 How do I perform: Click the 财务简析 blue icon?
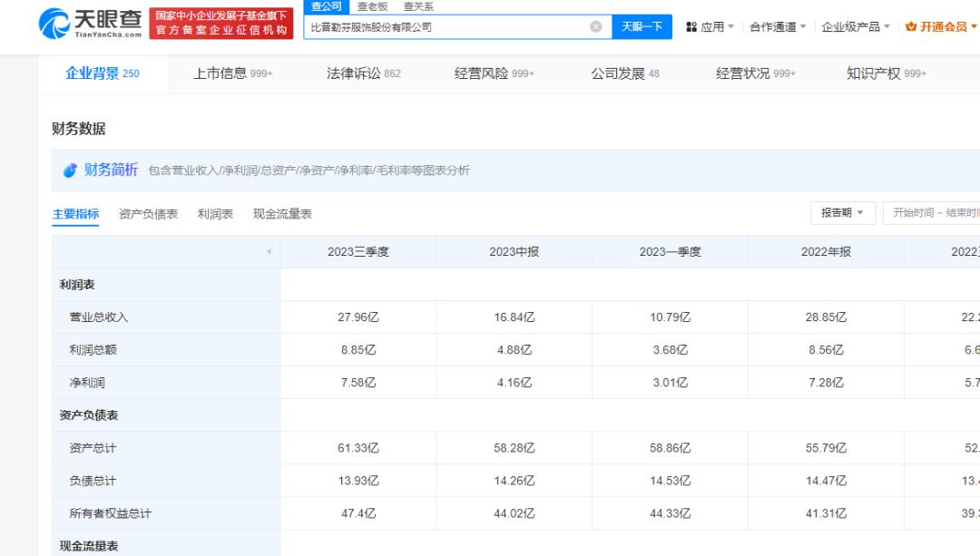[x=70, y=171]
